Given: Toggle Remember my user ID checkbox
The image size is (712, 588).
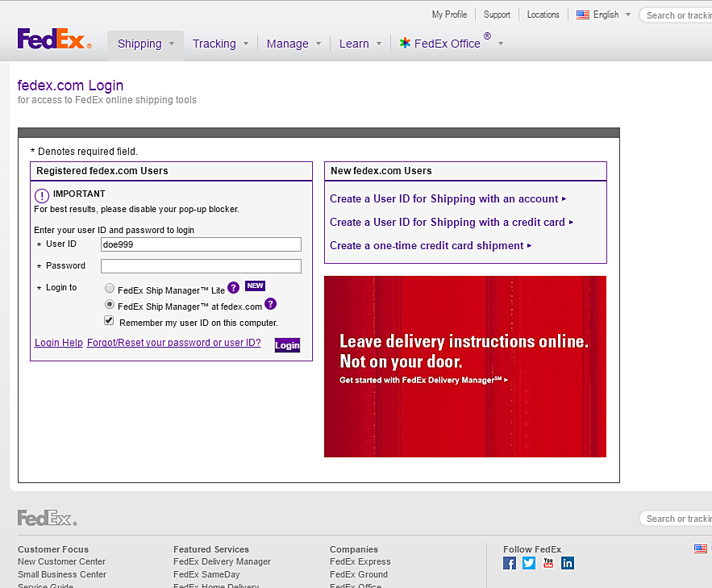Looking at the screenshot, I should tap(109, 320).
